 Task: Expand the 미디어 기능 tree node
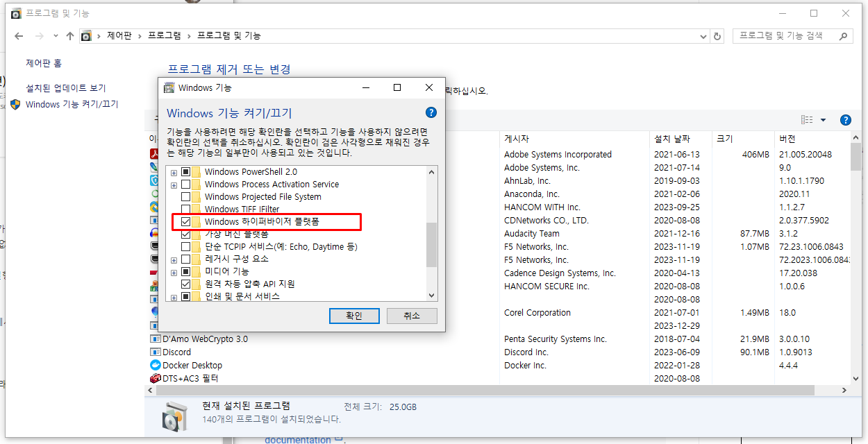click(x=174, y=272)
